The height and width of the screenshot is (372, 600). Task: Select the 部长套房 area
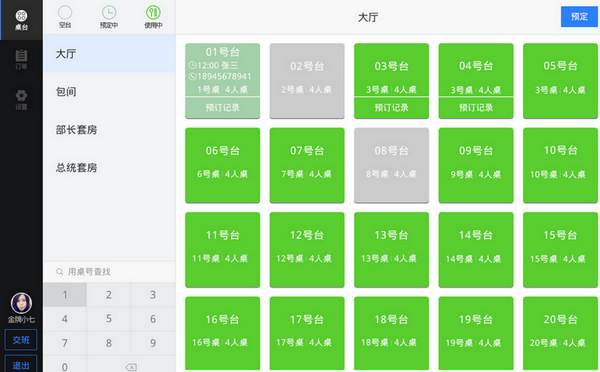(x=109, y=130)
